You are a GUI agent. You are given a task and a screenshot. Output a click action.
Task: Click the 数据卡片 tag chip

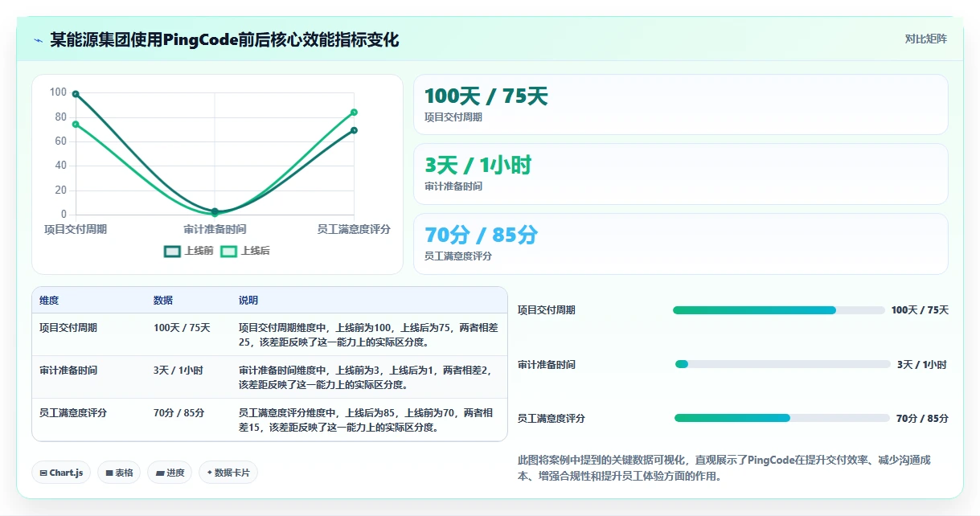(228, 473)
